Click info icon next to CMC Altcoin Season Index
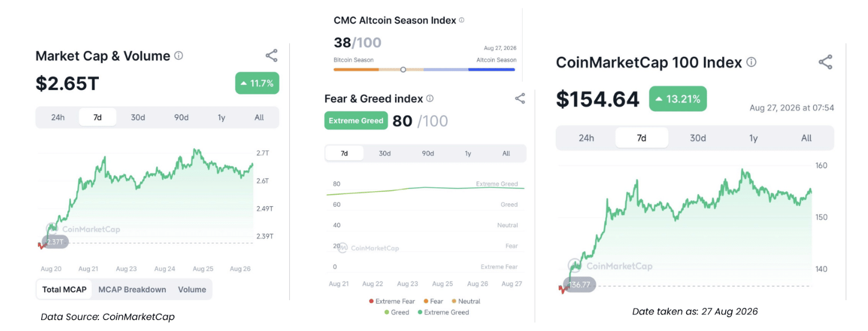 [x=461, y=20]
